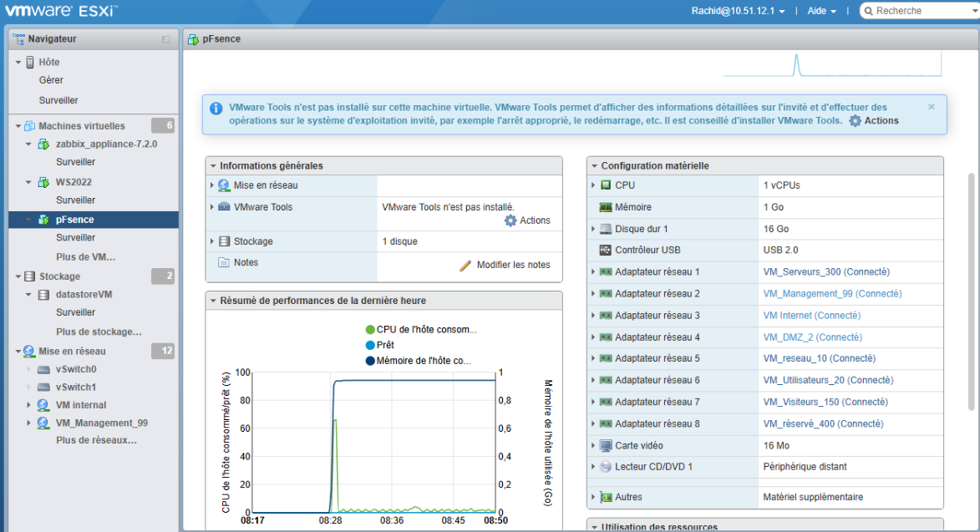Open the Rachid@10.51.12.1 user dropdown
This screenshot has width=980, height=532.
tap(738, 11)
